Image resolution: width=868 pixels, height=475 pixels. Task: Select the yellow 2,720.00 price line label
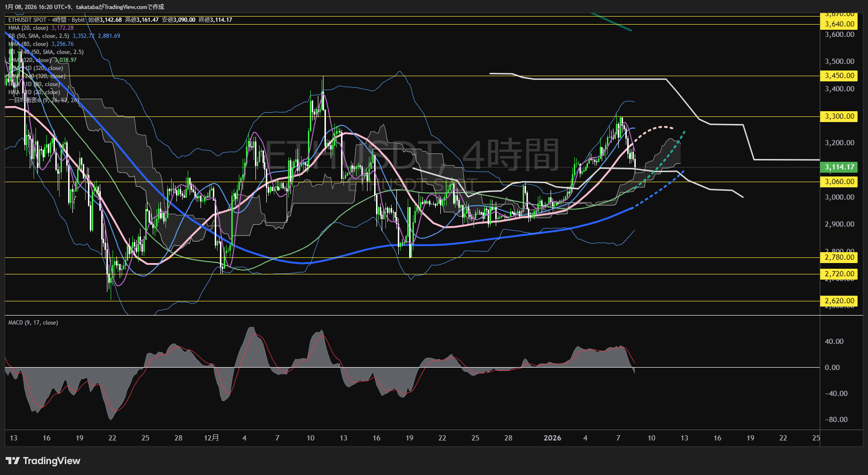pyautogui.click(x=839, y=274)
